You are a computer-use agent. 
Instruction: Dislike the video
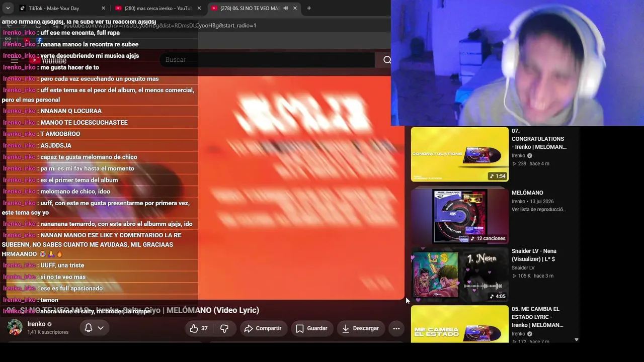pyautogui.click(x=224, y=328)
